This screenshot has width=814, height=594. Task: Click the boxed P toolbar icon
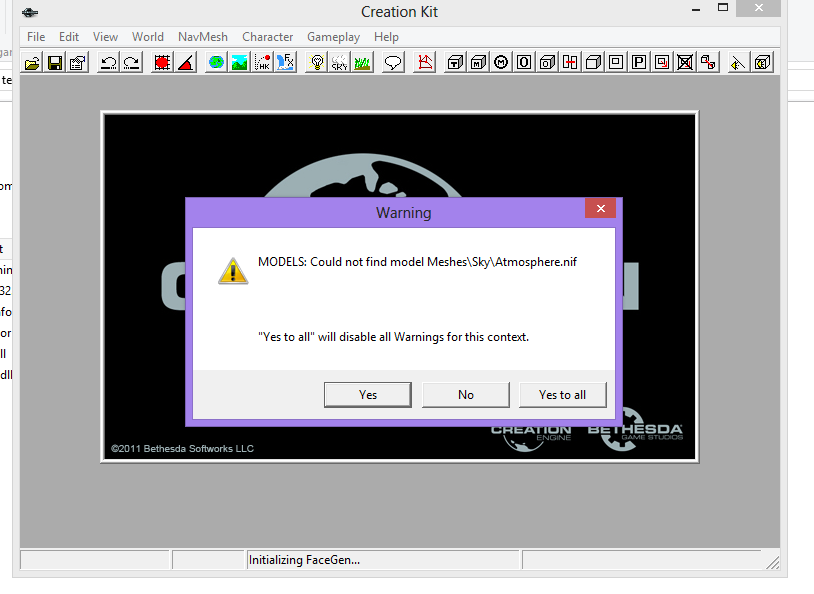pos(638,62)
